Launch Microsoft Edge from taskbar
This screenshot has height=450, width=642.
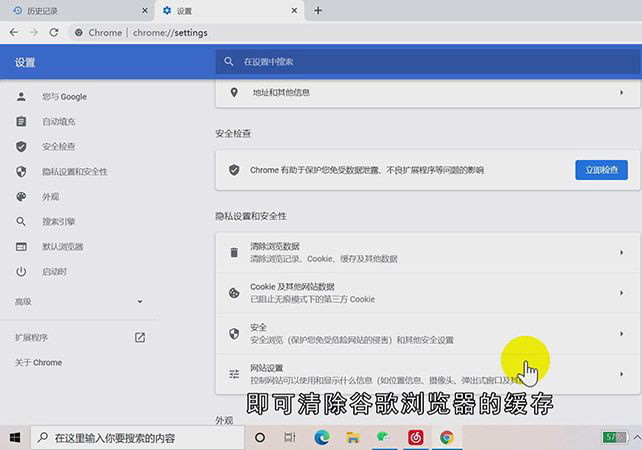322,438
